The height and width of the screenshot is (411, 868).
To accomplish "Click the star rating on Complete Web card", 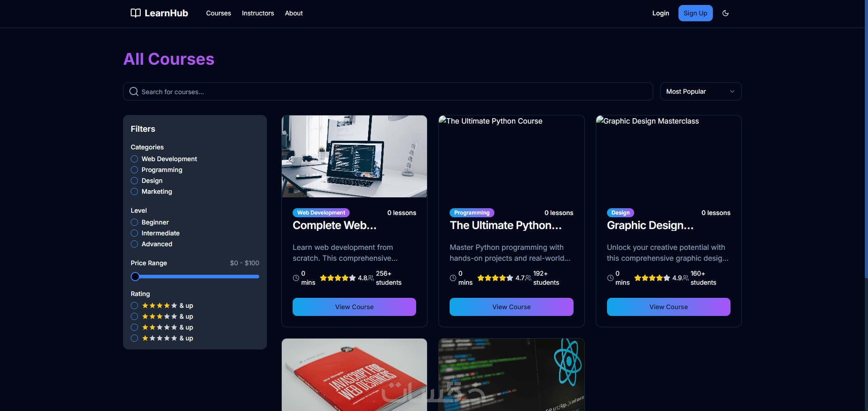I will tap(338, 278).
